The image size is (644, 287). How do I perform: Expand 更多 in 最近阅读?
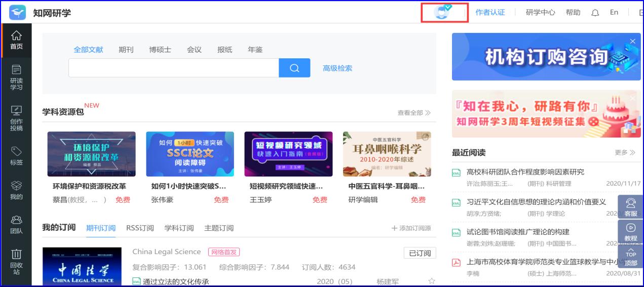625,153
